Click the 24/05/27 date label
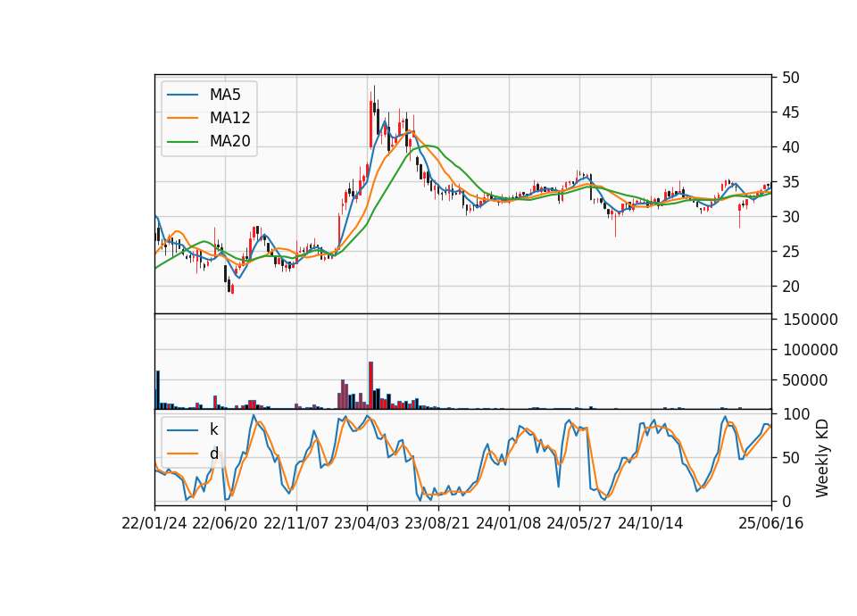This screenshot has height=616, width=857. coord(579,524)
